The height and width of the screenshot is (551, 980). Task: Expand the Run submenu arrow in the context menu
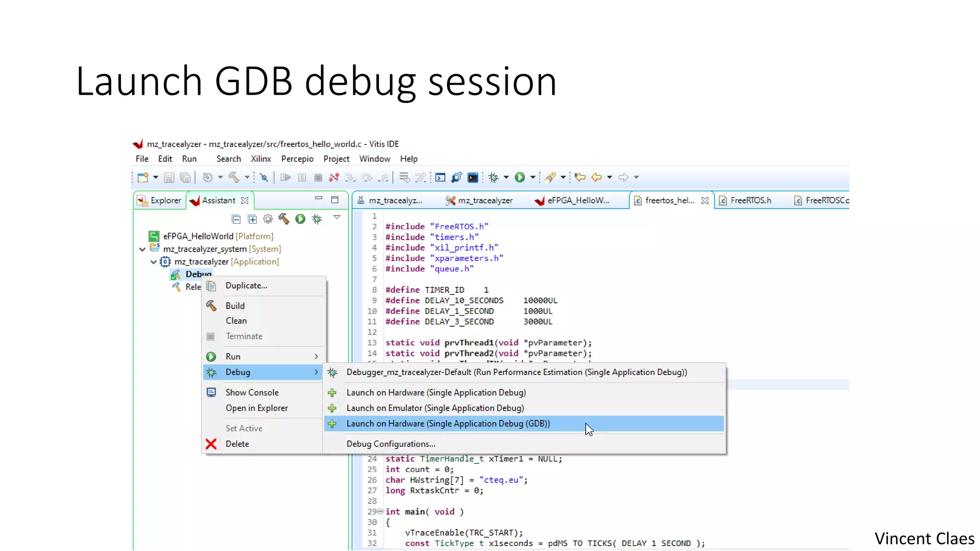316,356
